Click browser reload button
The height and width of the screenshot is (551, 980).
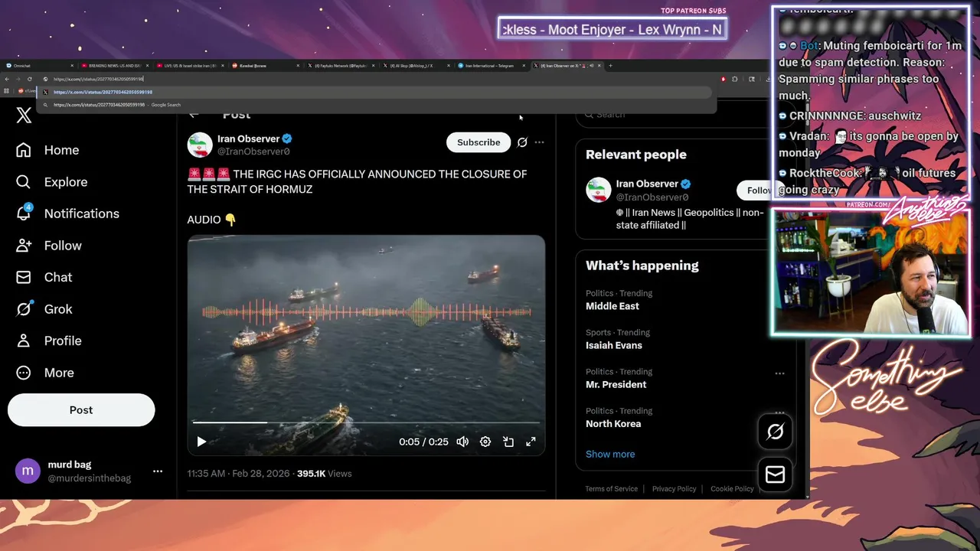tap(30, 79)
